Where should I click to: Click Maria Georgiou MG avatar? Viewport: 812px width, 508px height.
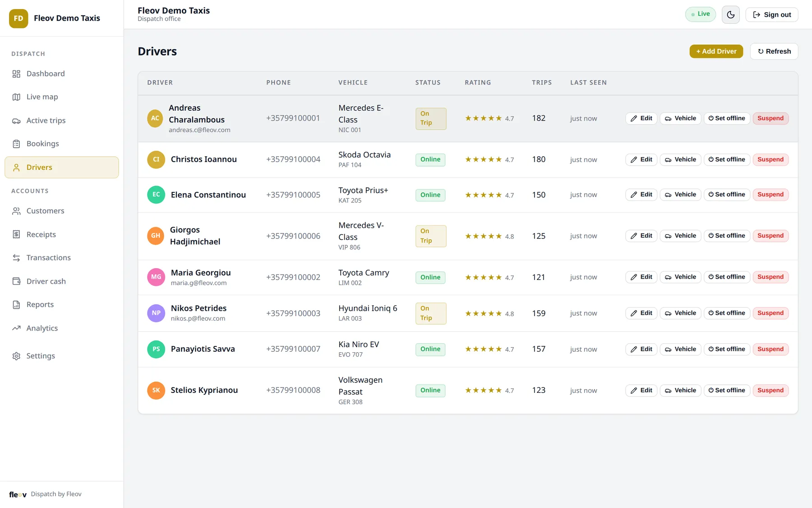[x=156, y=277]
